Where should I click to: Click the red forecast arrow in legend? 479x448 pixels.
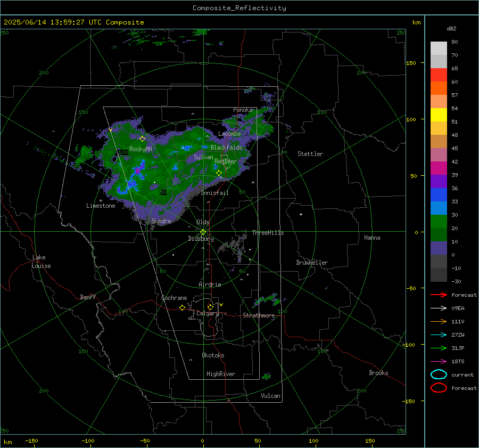click(x=439, y=295)
